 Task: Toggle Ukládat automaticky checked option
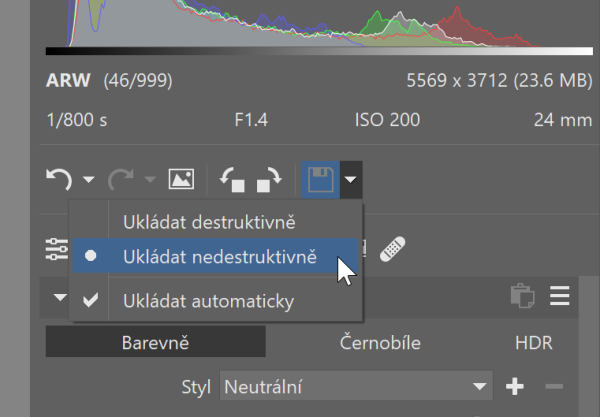(215, 301)
